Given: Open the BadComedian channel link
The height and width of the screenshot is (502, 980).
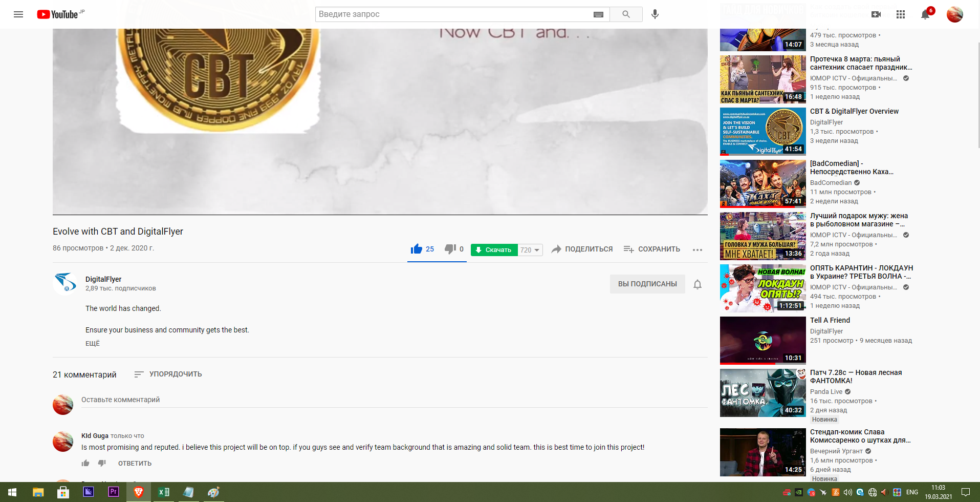Looking at the screenshot, I should point(831,183).
